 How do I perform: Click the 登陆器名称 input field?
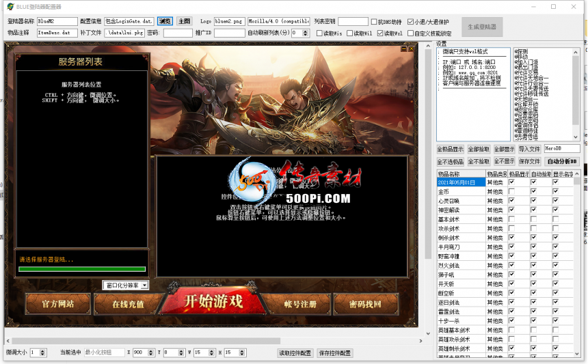click(57, 21)
